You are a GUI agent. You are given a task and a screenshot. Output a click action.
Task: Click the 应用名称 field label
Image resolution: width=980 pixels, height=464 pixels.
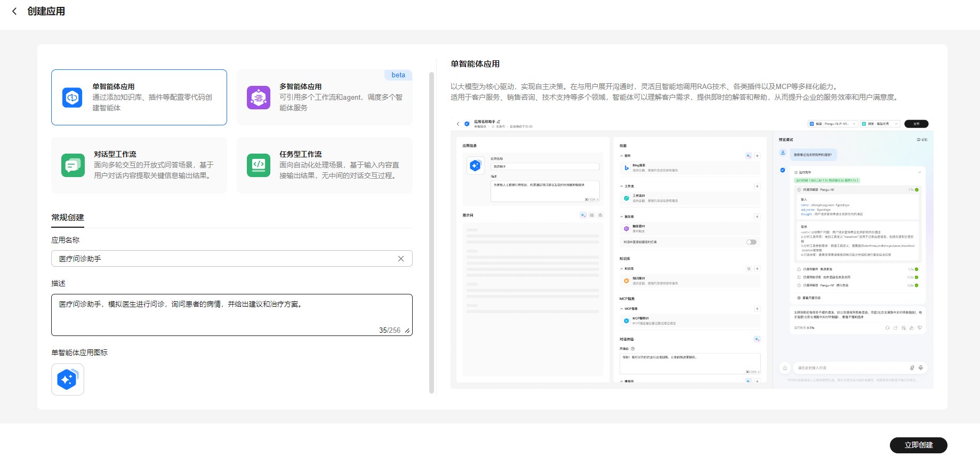(65, 240)
